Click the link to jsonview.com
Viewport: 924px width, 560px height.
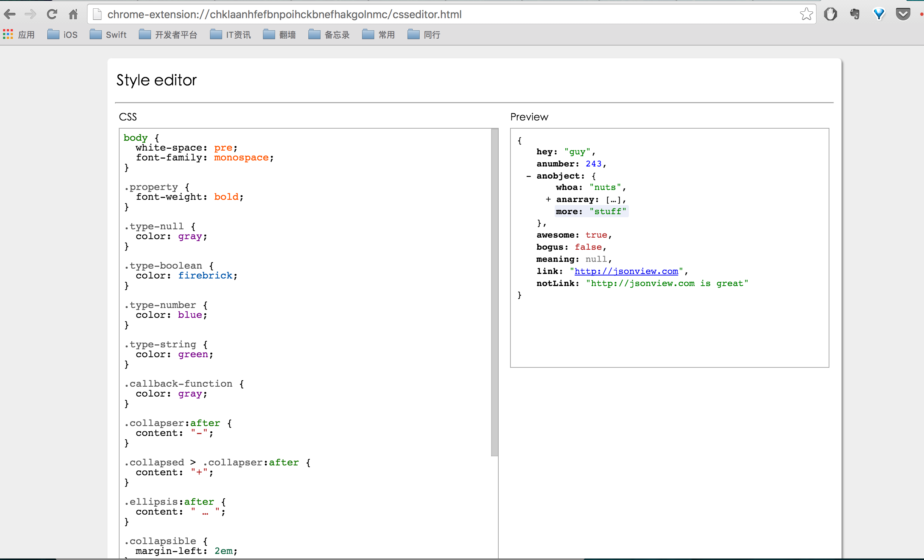pos(627,271)
